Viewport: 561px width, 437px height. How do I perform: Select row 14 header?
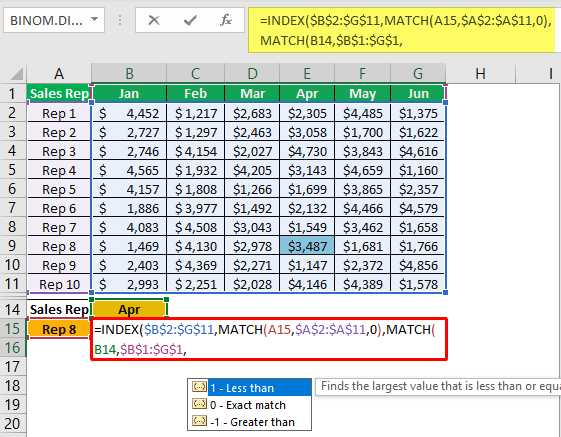coord(12,309)
